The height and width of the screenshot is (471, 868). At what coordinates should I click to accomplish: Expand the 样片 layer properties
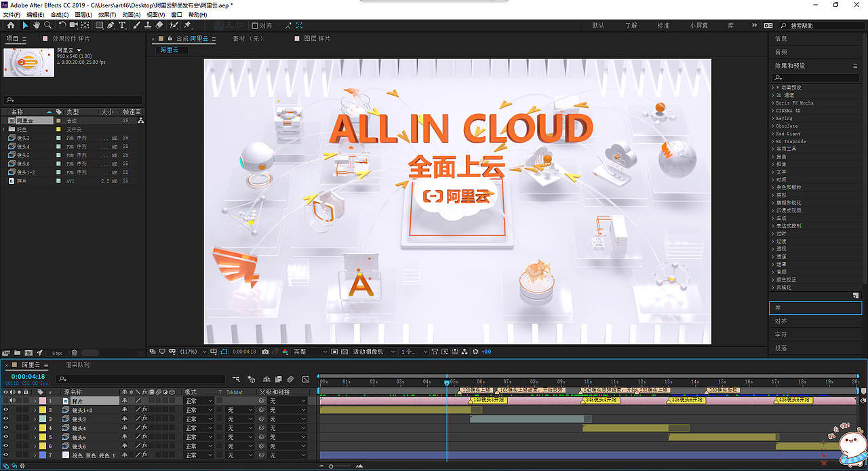[35, 401]
